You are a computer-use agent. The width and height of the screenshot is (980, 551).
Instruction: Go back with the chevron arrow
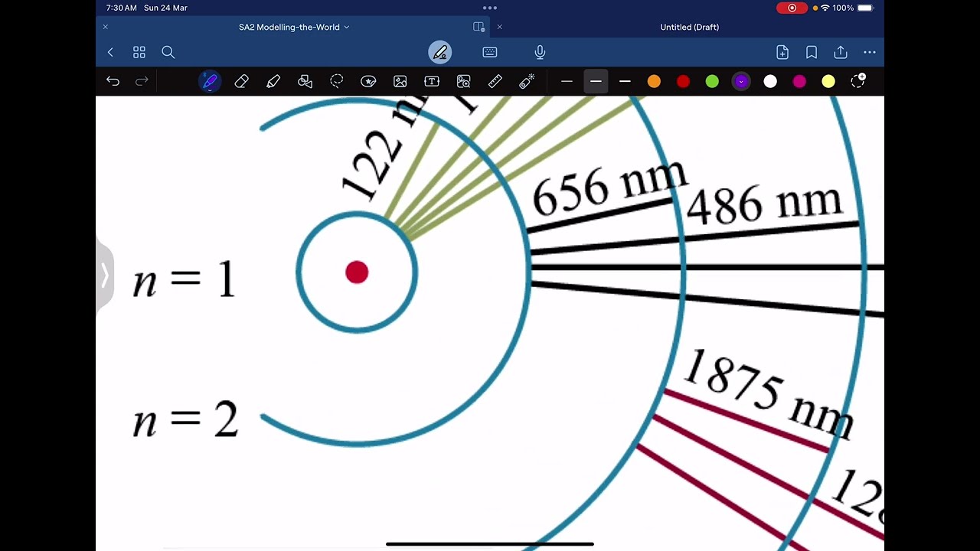(110, 52)
